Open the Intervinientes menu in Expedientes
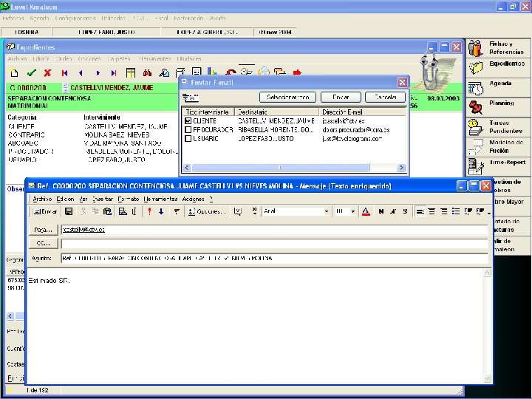The width and height of the screenshot is (532, 399). click(x=154, y=58)
